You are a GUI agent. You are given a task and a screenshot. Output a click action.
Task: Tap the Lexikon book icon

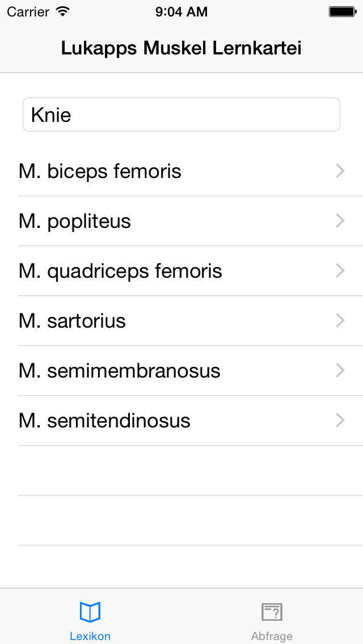[90, 612]
